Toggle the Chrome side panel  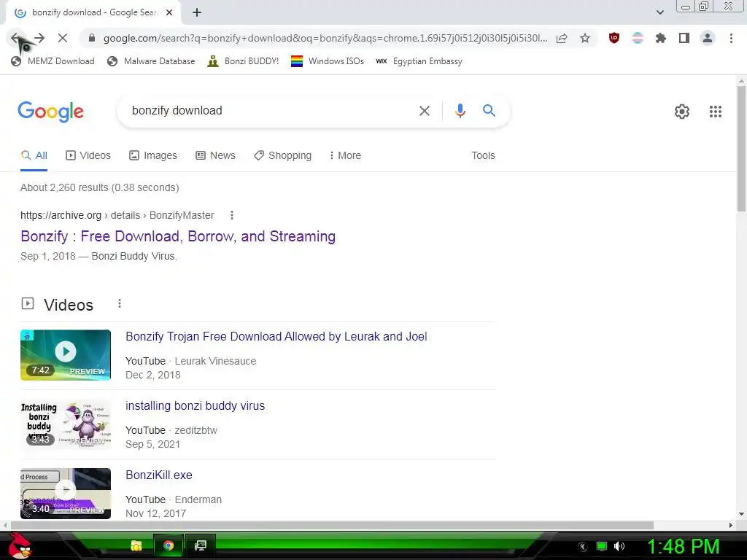point(684,38)
